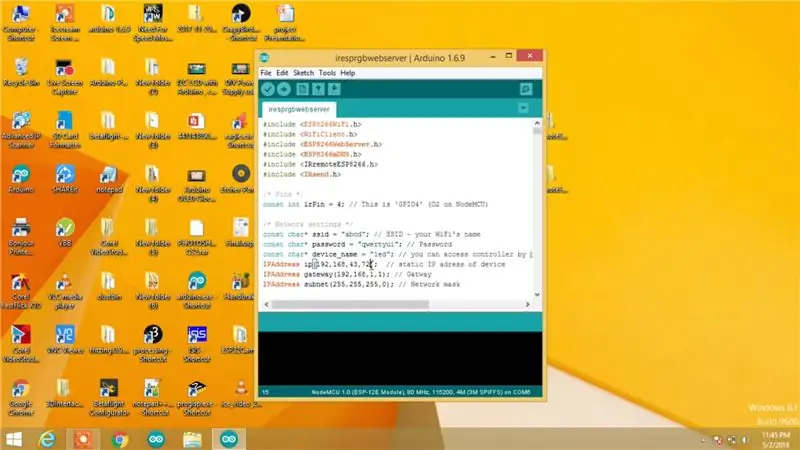800x450 pixels.
Task: Click the ssid = "abod" code line
Action: [371, 234]
